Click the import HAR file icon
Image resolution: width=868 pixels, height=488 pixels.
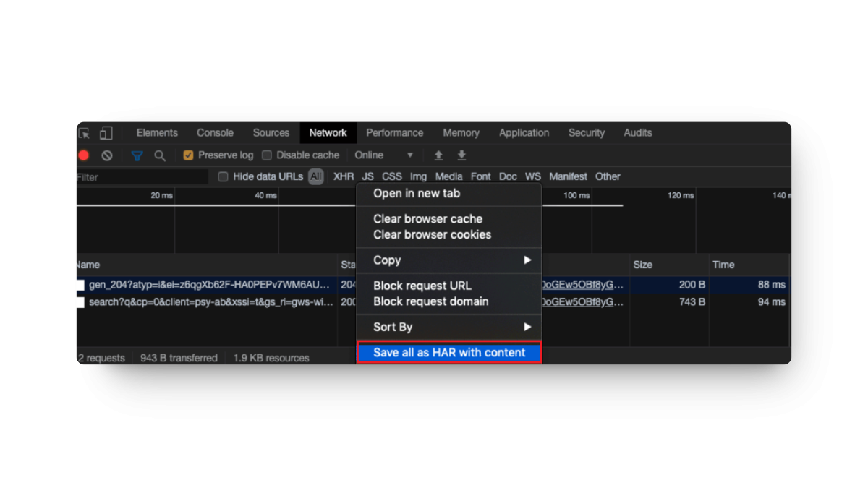438,155
